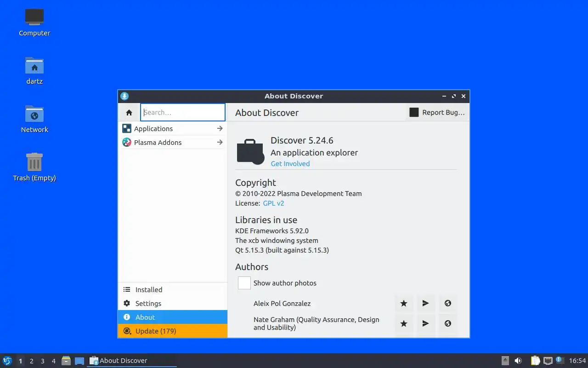Click the file manager icon in the taskbar
Screen dimensions: 588x368
click(x=66, y=361)
